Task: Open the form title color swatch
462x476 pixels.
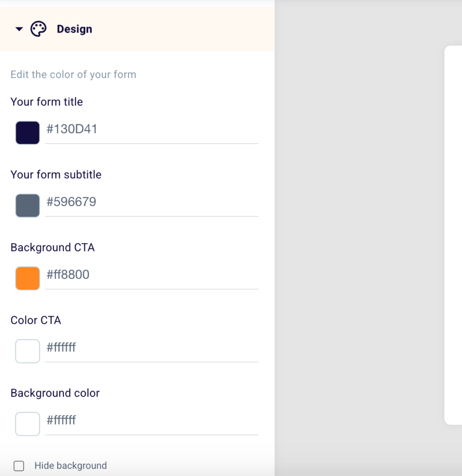Action: tap(27, 133)
